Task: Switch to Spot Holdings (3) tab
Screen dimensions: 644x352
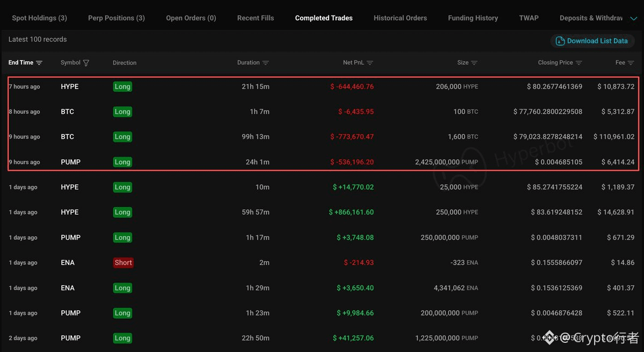Action: click(x=40, y=18)
